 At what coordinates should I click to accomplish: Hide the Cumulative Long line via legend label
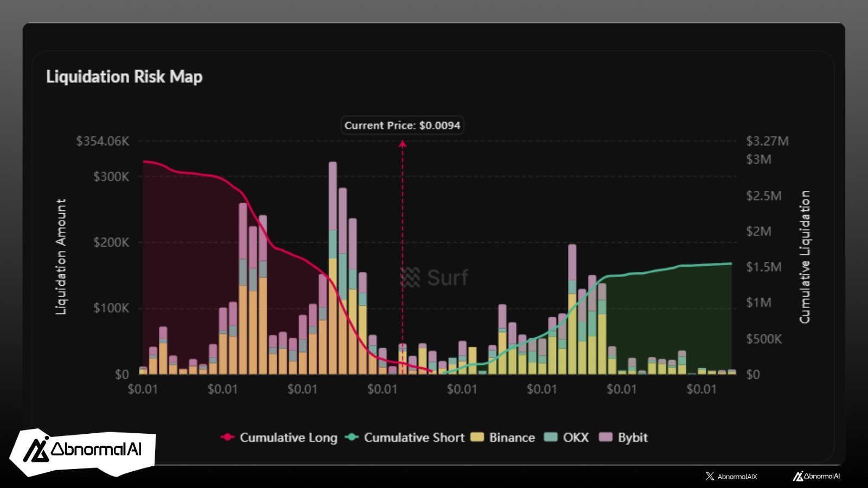(288, 438)
